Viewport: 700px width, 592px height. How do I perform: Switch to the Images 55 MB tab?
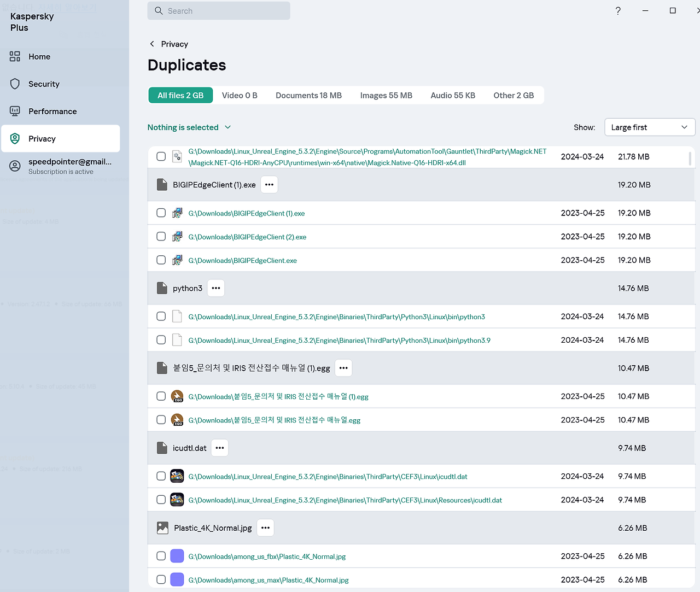tap(386, 95)
